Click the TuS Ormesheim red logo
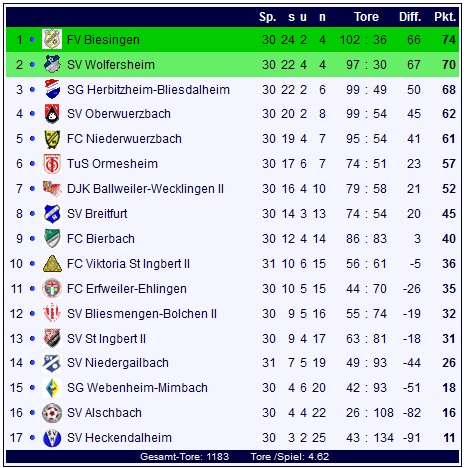This screenshot has width=466, height=468. click(x=52, y=164)
